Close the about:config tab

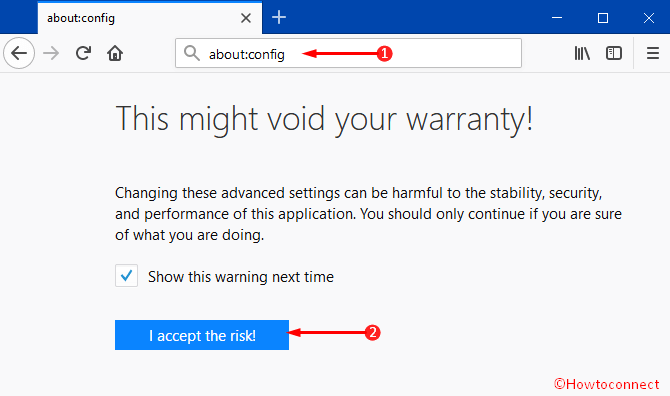click(246, 18)
